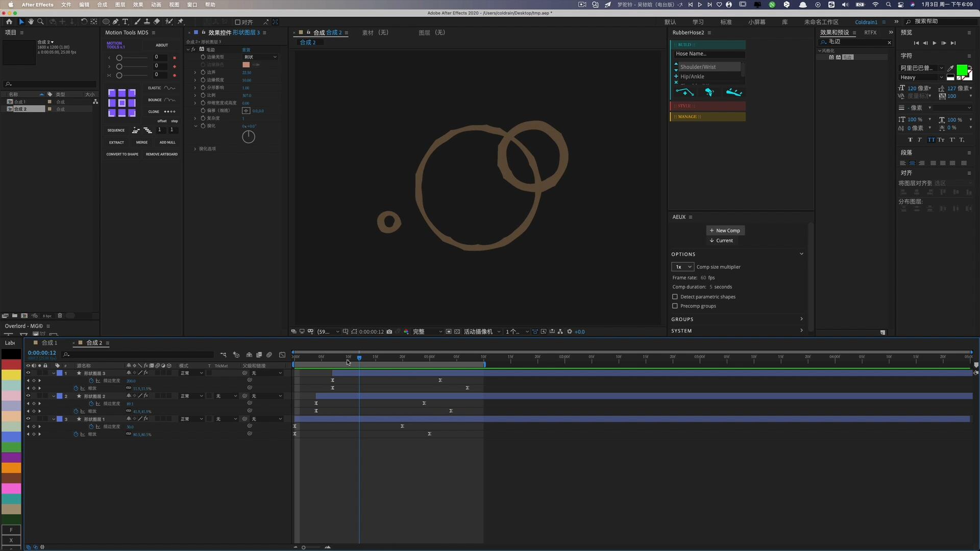Click the eyedropper in the Character panel
Image resolution: width=980 pixels, height=551 pixels.
point(950,68)
